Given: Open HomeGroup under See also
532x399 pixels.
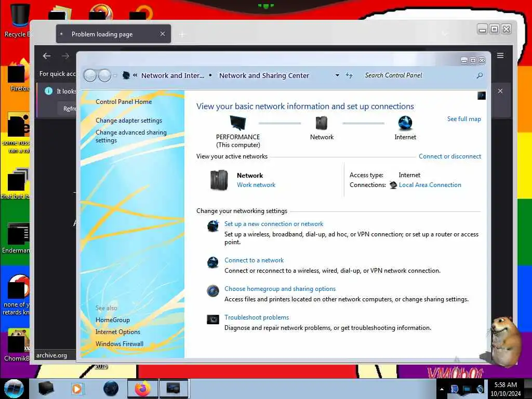Looking at the screenshot, I should pos(112,320).
